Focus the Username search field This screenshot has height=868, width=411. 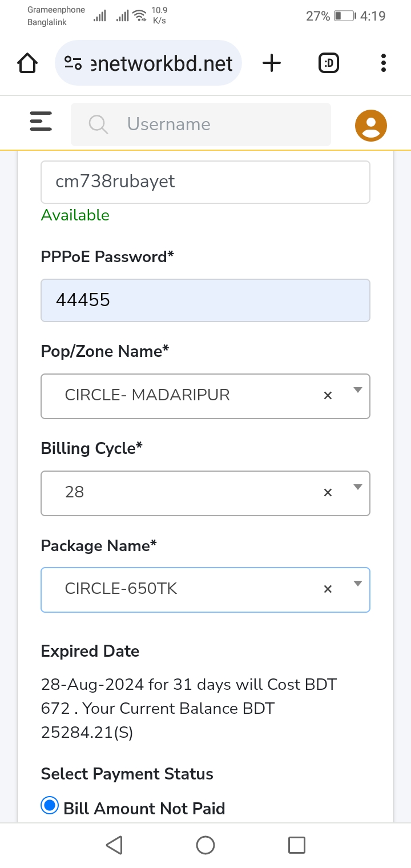point(201,124)
